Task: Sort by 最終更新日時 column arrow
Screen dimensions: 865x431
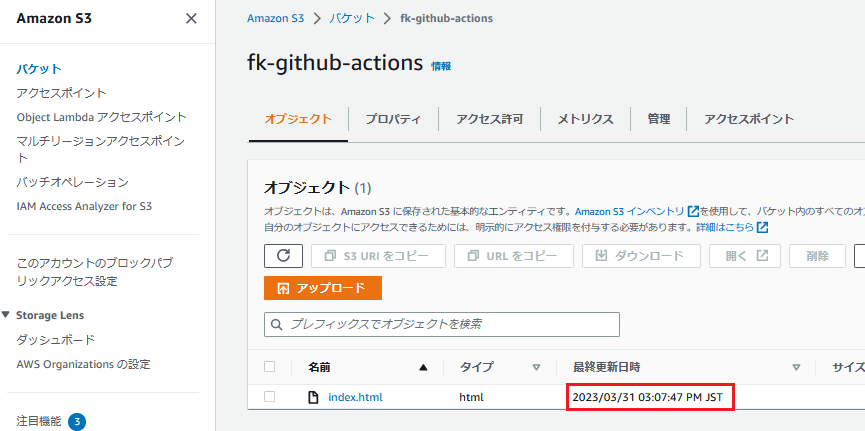Action: [796, 367]
